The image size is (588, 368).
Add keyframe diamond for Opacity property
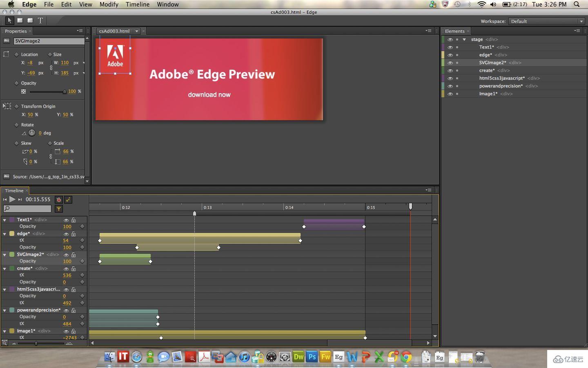[x=16, y=83]
